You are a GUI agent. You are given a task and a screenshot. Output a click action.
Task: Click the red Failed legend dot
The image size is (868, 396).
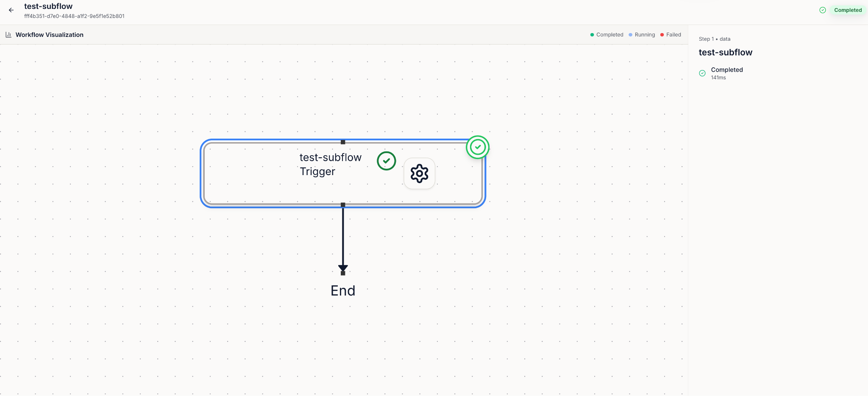(x=662, y=35)
